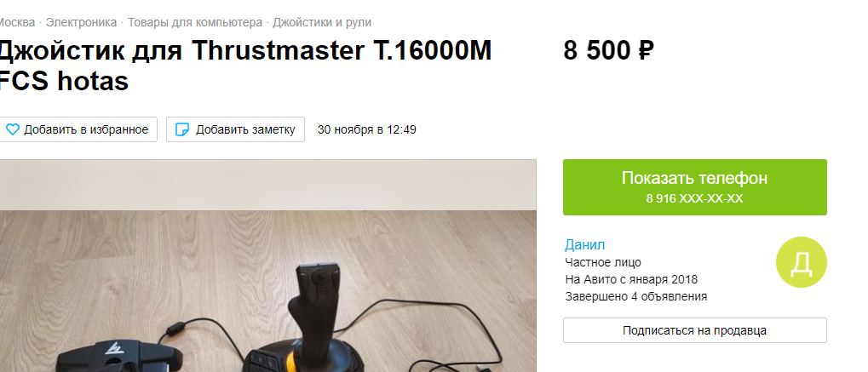Screen dimensions: 868x372
Task: Add listing to favorites via Добавить в избранное
Action: tap(78, 129)
